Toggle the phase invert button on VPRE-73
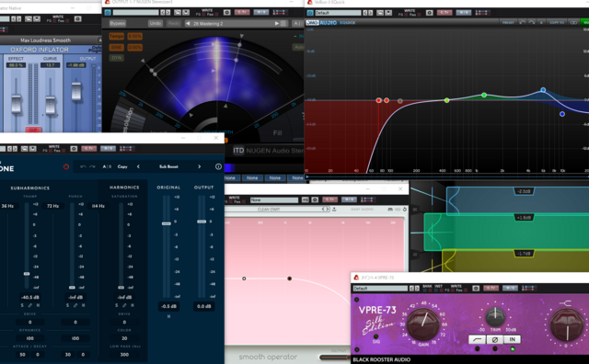The width and height of the screenshot is (589, 364). point(495,339)
